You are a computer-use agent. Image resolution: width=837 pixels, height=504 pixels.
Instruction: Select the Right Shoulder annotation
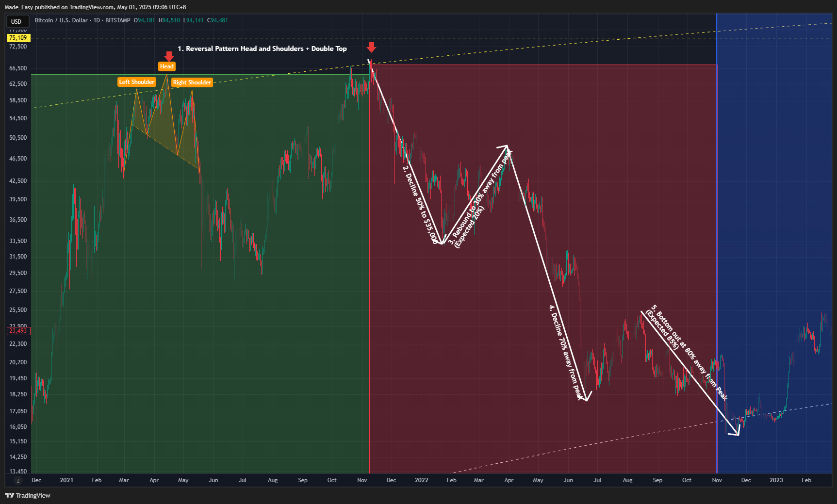coord(192,82)
